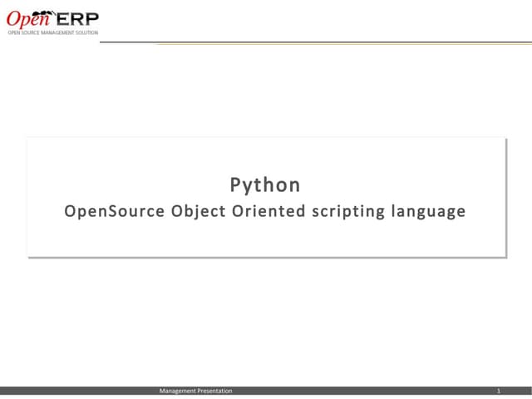Click the empty area above the title box
The height and width of the screenshot is (399, 532).
coord(266,91)
